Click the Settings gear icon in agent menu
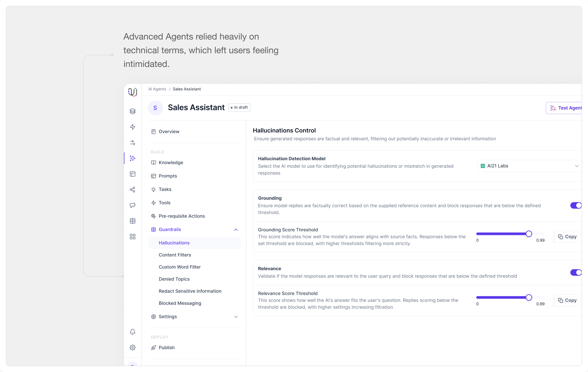This screenshot has height=372, width=588. pos(154,317)
